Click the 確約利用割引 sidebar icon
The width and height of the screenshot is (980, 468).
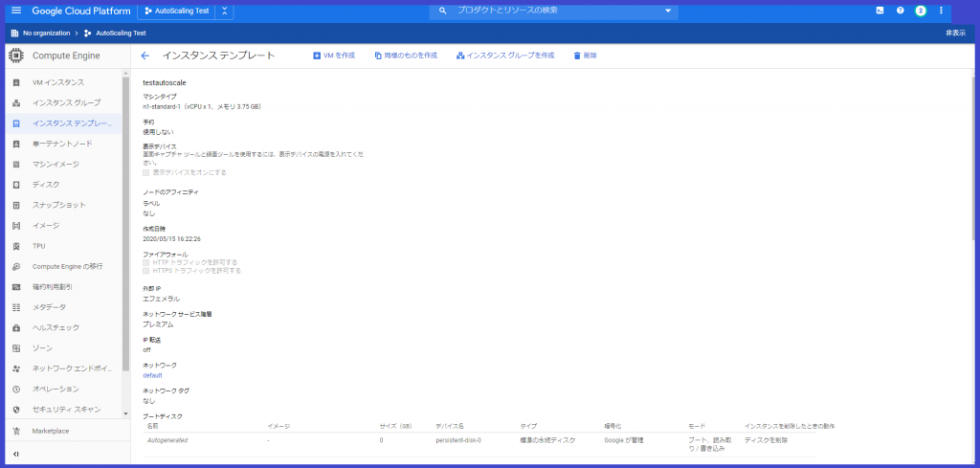[16, 287]
